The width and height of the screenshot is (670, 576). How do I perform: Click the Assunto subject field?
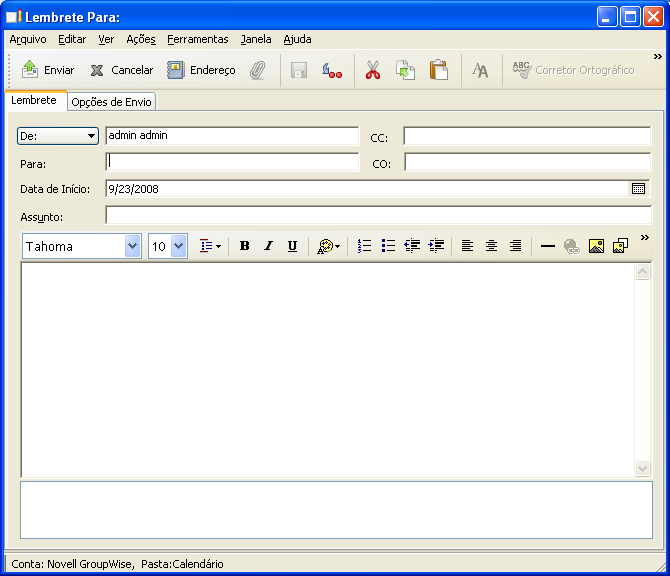(x=378, y=215)
